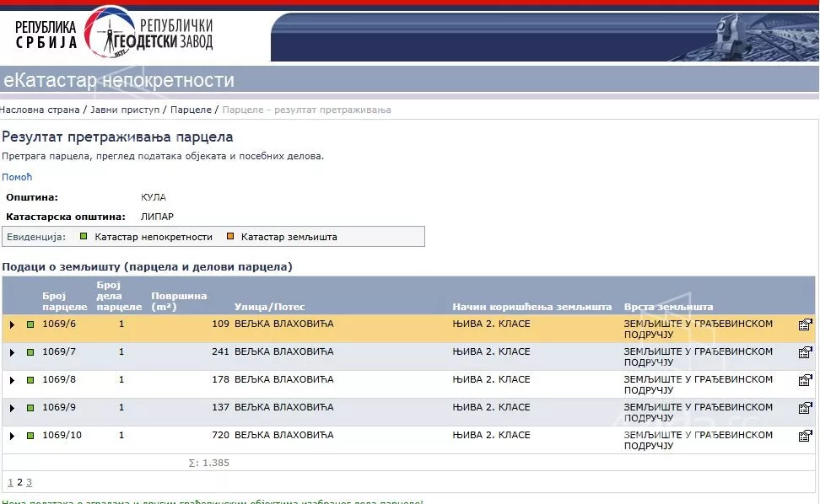The image size is (820, 504).
Task: Click green status square of parcel 1069/10
Action: [x=30, y=436]
